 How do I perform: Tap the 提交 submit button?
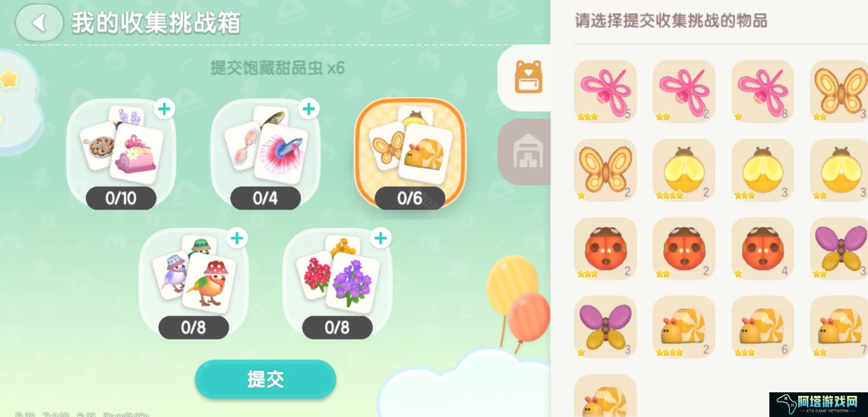pyautogui.click(x=265, y=379)
